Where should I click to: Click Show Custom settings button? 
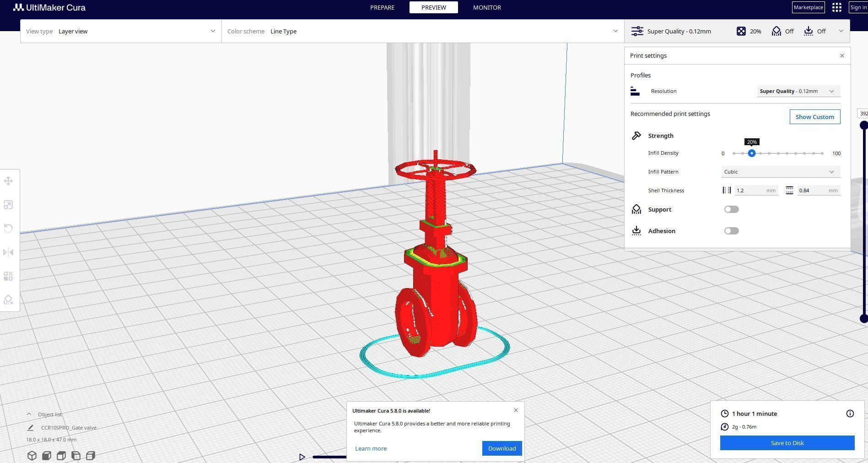point(815,117)
